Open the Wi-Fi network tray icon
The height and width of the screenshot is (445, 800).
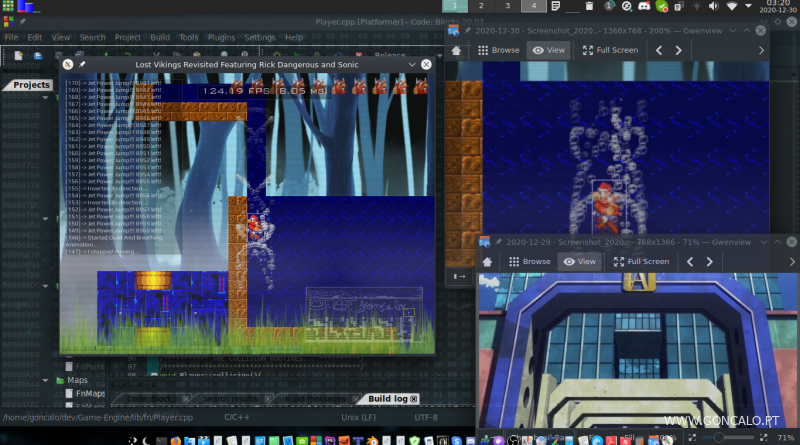coord(732,6)
